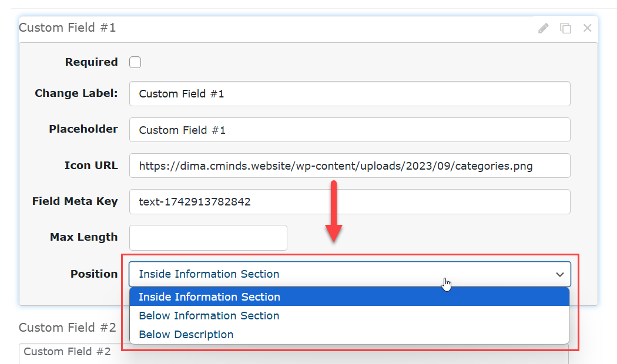
Task: Select the Required label
Action: pyautogui.click(x=91, y=62)
